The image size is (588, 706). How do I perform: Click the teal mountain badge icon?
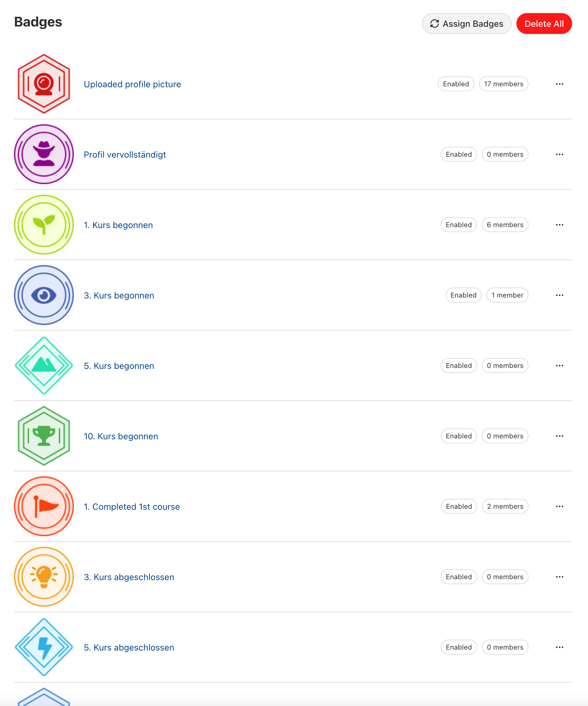point(44,365)
